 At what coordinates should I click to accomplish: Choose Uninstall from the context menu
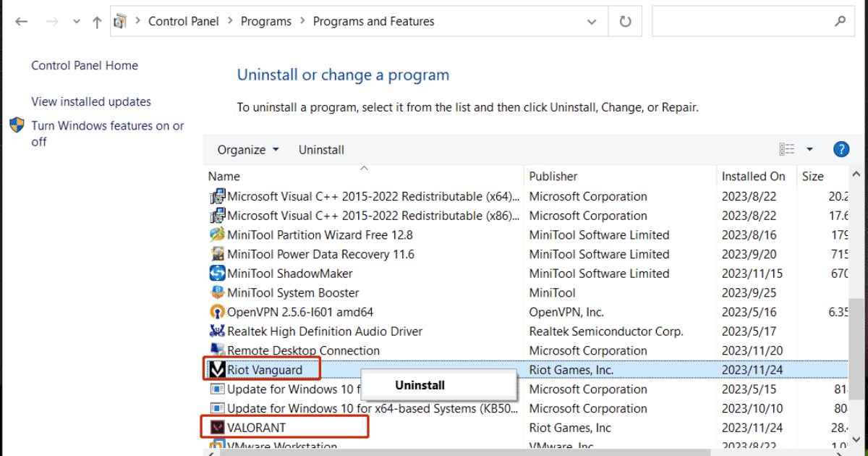[x=419, y=385]
